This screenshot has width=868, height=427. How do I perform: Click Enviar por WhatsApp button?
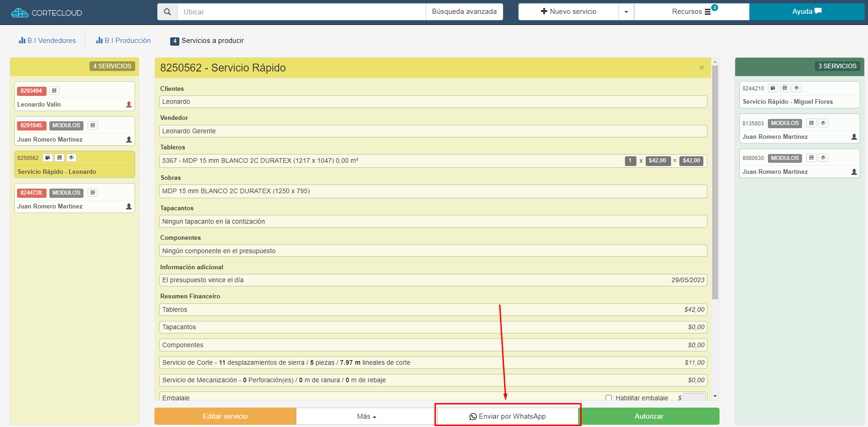[x=507, y=416]
